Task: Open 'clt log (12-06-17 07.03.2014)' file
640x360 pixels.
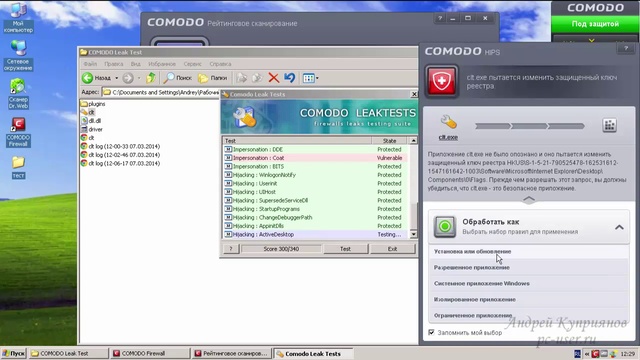Action: (120, 163)
